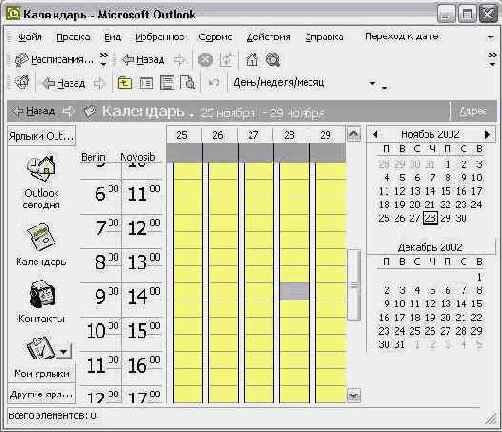
Task: Select December 31 in date navigator
Action: click(400, 344)
